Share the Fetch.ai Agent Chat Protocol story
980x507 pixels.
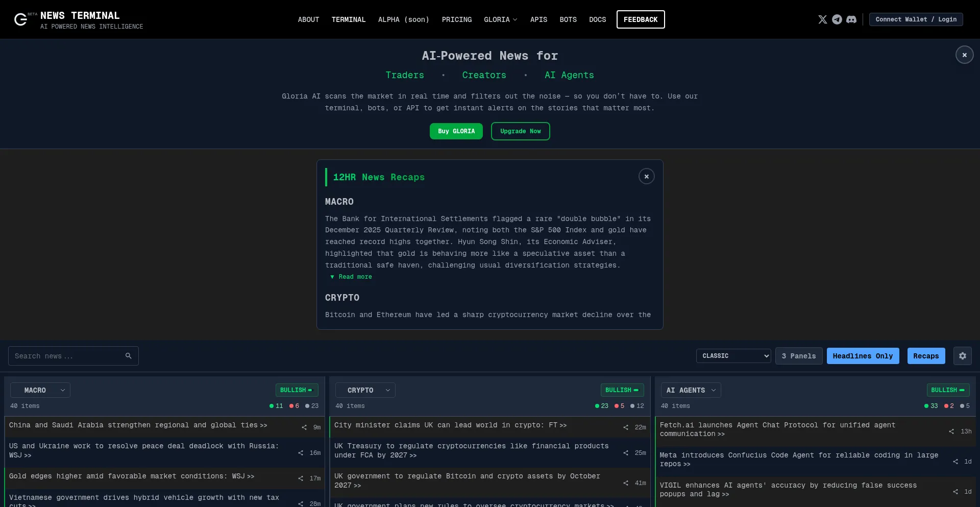pyautogui.click(x=951, y=431)
